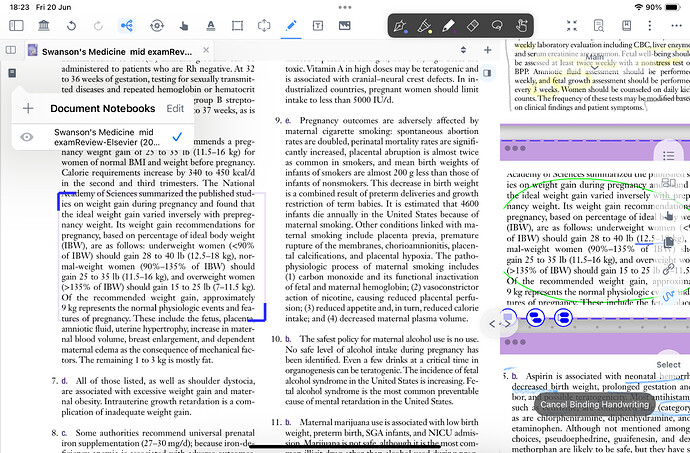Select Swanson's Medicine notebook checkmark

tap(177, 137)
